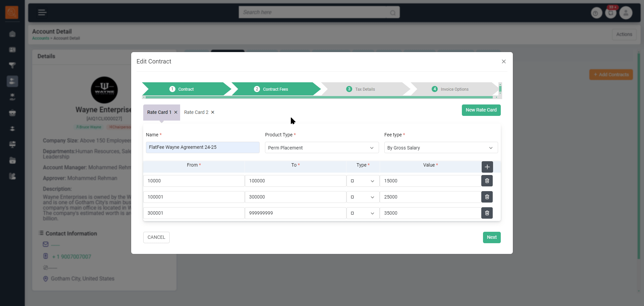
Task: Expand the Product Type dropdown
Action: coord(321,148)
